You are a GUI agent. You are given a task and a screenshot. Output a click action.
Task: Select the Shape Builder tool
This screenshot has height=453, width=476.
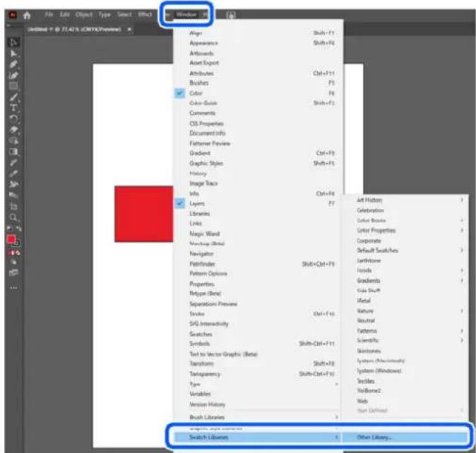pos(13,140)
